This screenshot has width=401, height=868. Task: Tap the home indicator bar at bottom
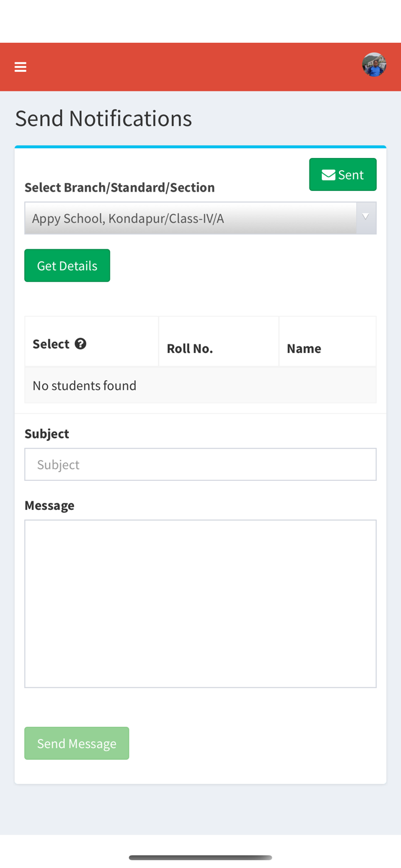point(200,858)
